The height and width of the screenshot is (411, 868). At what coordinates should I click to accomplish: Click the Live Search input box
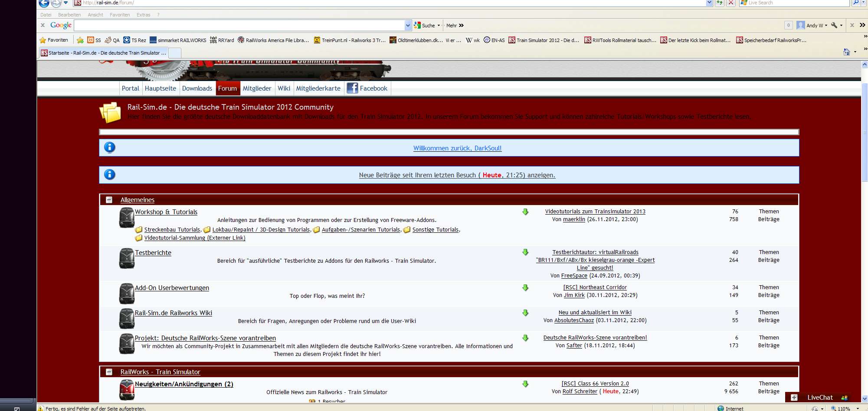click(x=794, y=3)
